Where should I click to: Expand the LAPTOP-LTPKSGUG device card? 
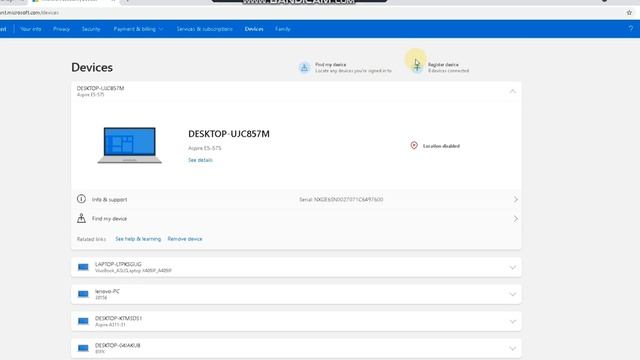coord(513,267)
